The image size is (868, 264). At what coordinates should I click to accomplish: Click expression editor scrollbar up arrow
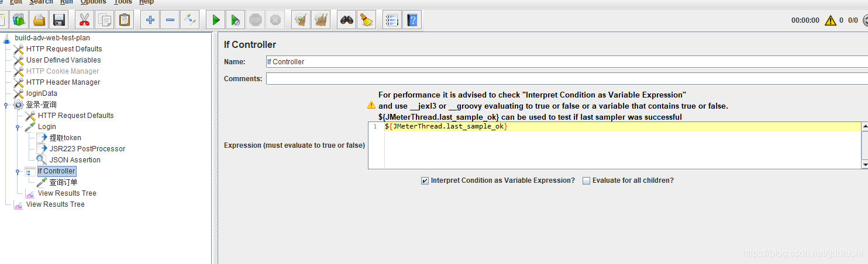864,127
